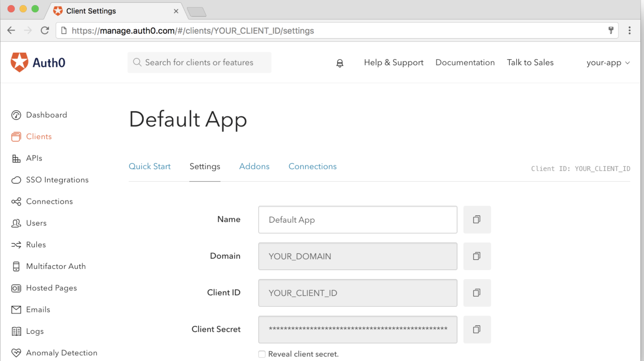This screenshot has width=644, height=361.
Task: Click the Dashboard gauge icon in sidebar
Action: [x=16, y=115]
